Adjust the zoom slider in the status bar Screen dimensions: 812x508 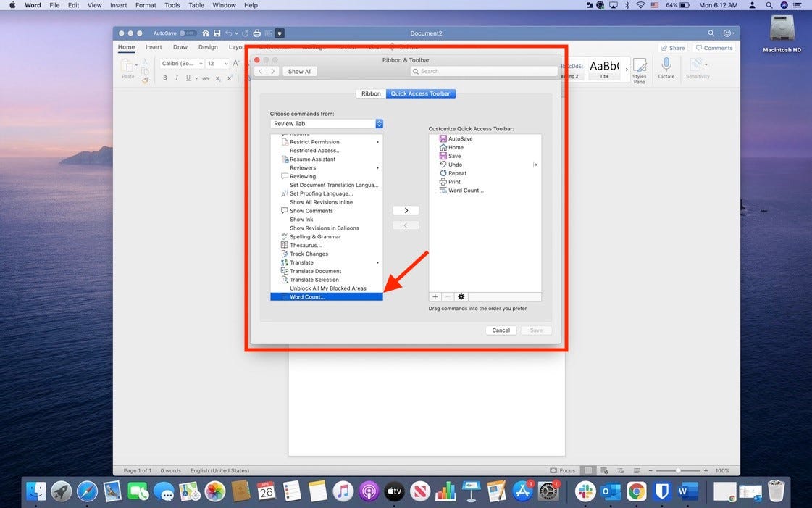pyautogui.click(x=678, y=471)
